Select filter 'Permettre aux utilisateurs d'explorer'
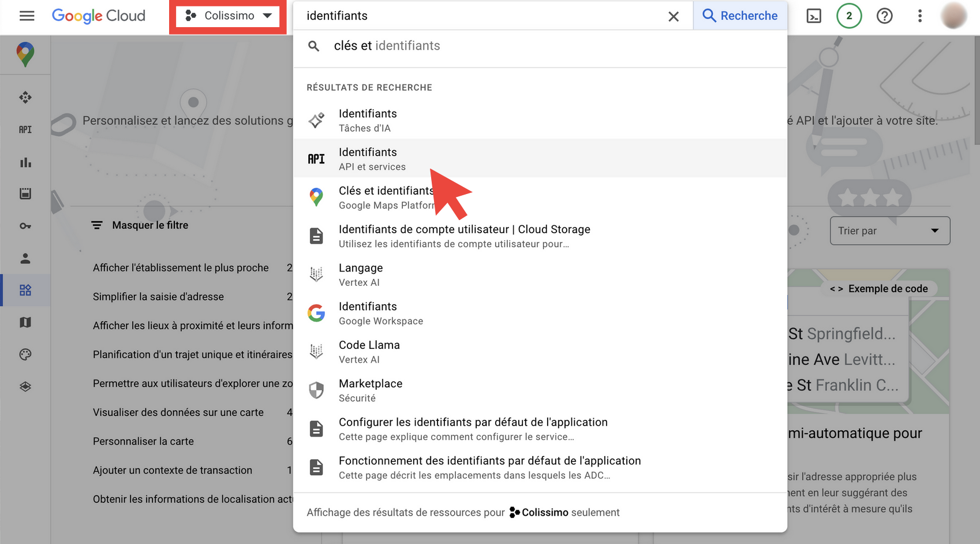The width and height of the screenshot is (980, 544). (x=193, y=383)
